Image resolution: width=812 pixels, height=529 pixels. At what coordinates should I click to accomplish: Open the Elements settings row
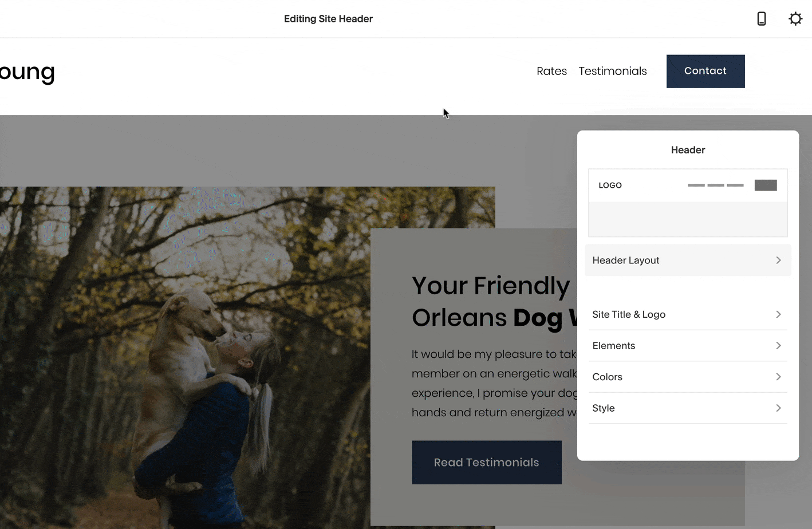click(x=688, y=346)
